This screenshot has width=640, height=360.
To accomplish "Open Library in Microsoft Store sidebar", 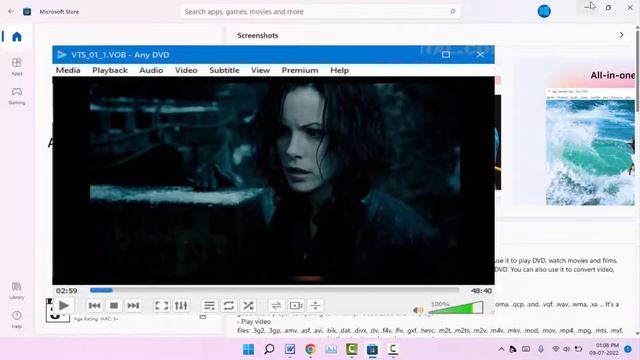I will pyautogui.click(x=17, y=290).
